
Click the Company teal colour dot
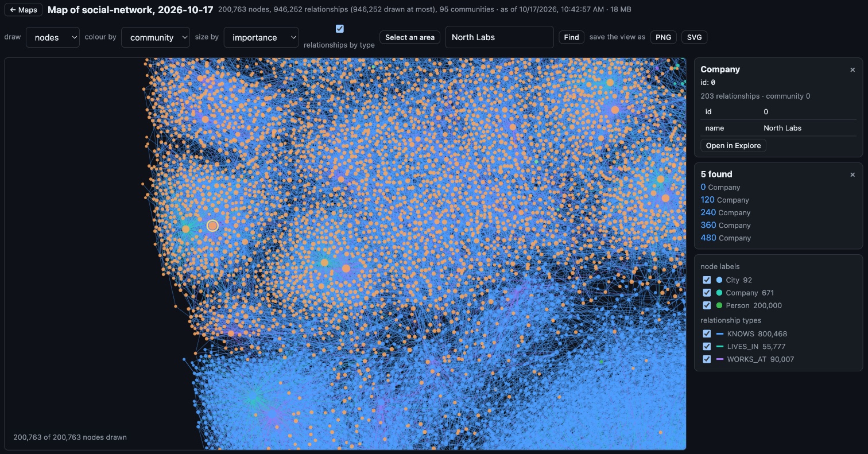click(x=719, y=293)
